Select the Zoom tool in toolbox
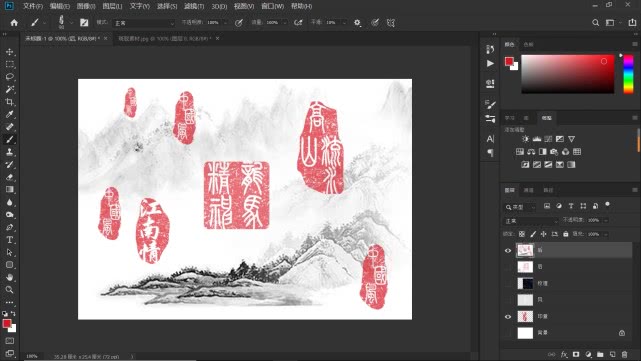The height and width of the screenshot is (361, 641). (9, 290)
